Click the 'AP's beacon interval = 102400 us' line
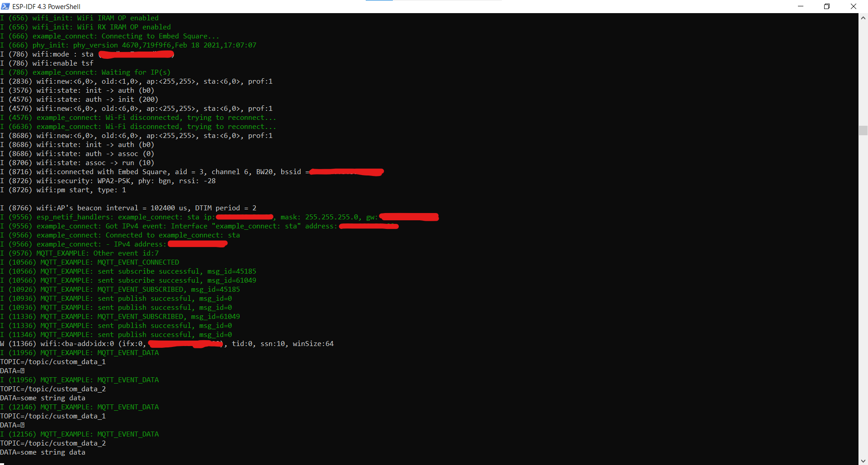The width and height of the screenshot is (868, 465). (128, 208)
